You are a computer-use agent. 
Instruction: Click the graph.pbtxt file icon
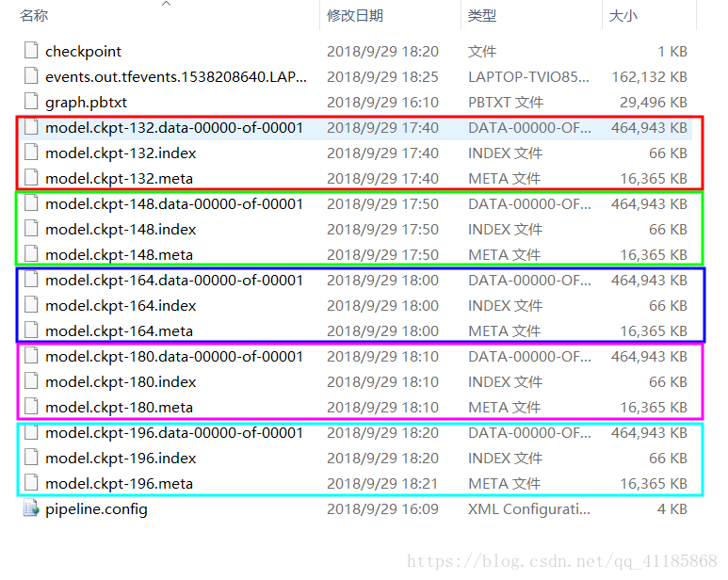(31, 101)
